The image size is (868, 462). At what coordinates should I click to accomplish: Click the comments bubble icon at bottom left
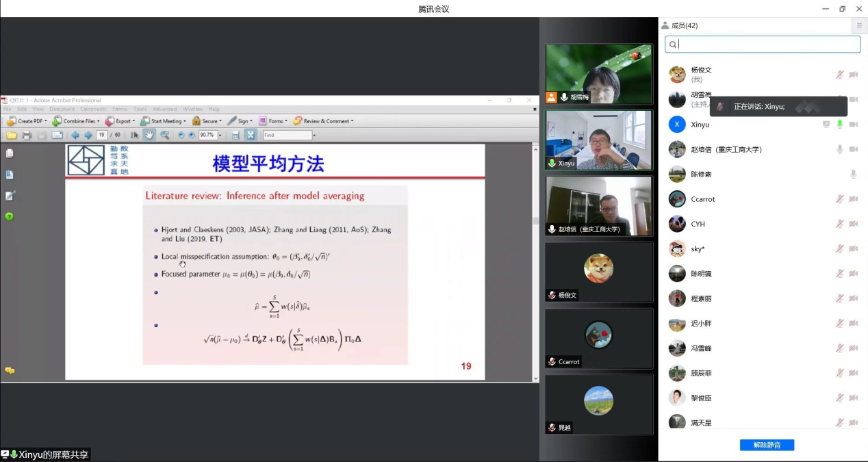[x=10, y=370]
